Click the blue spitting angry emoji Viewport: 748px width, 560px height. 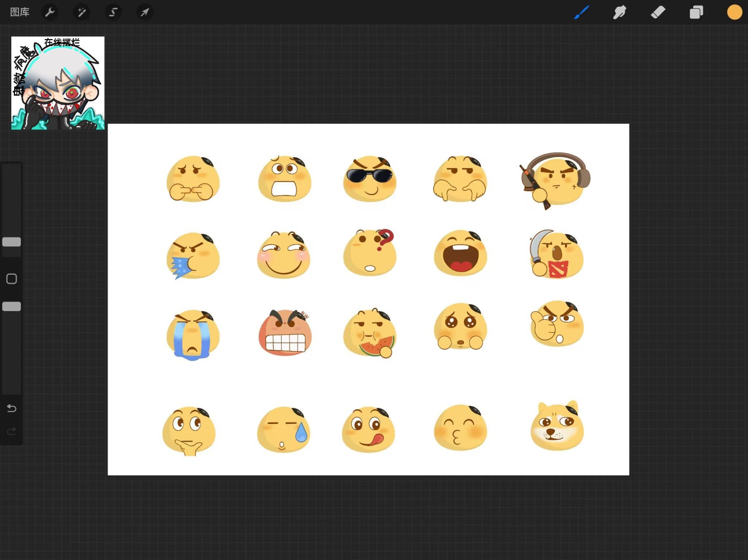coord(193,255)
